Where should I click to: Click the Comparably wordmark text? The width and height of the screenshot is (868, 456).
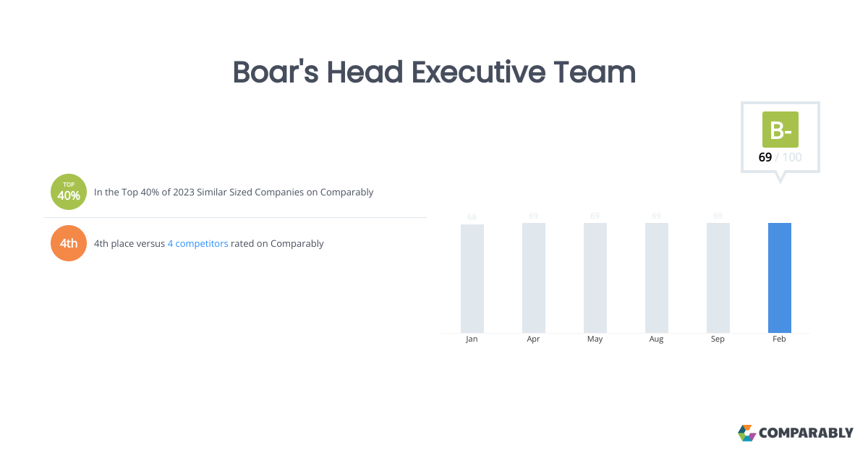pyautogui.click(x=806, y=434)
